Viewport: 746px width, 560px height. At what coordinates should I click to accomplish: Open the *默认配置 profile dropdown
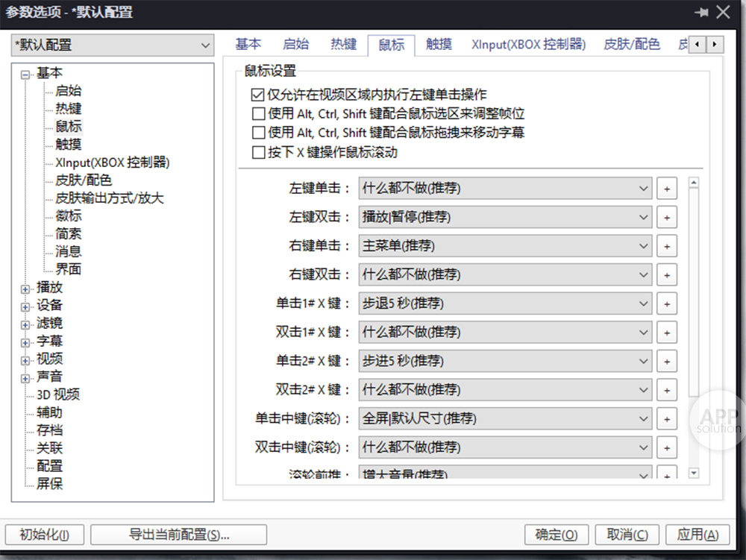point(113,45)
